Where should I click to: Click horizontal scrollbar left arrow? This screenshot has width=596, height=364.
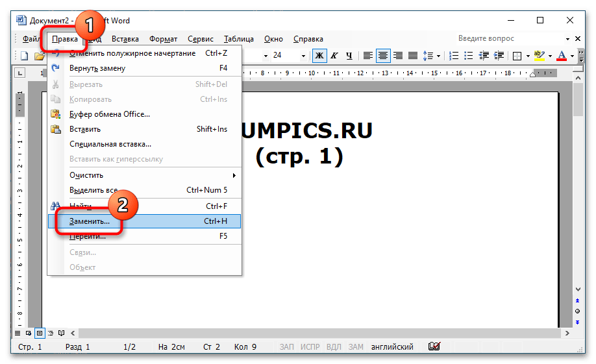tap(73, 334)
